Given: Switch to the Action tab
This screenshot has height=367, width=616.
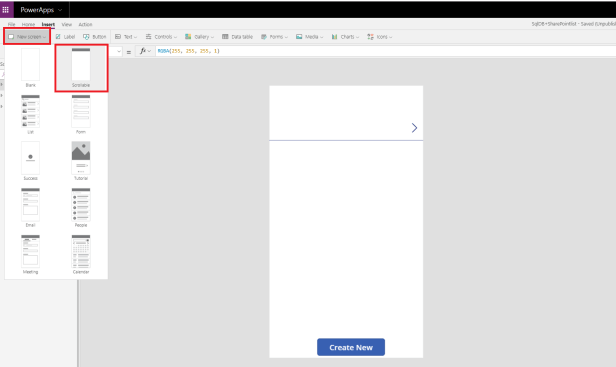Looking at the screenshot, I should [x=85, y=24].
